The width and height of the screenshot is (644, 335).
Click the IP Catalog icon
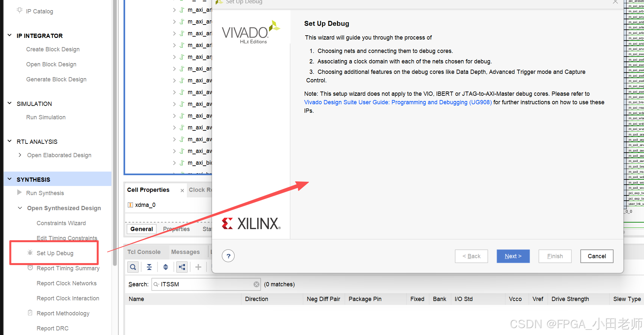[x=20, y=10]
